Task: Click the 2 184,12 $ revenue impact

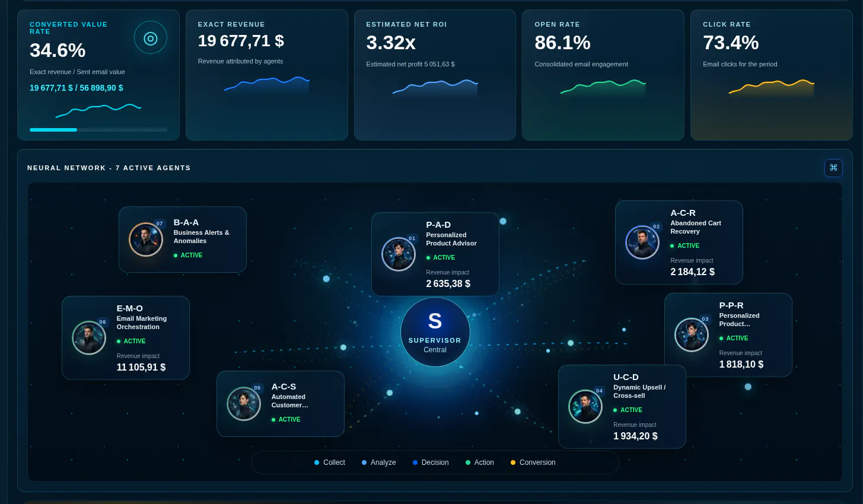Action: click(x=693, y=272)
